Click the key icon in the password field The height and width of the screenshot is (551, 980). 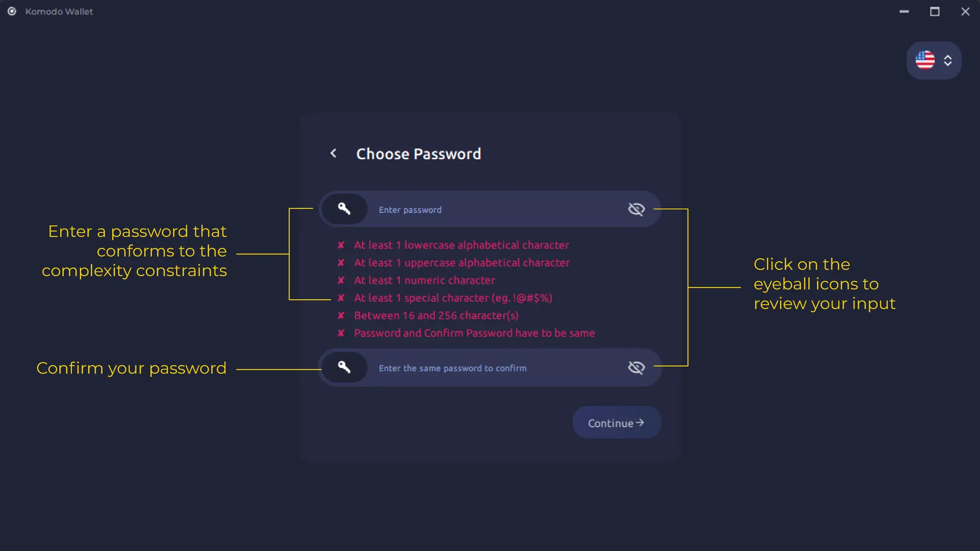pyautogui.click(x=344, y=209)
